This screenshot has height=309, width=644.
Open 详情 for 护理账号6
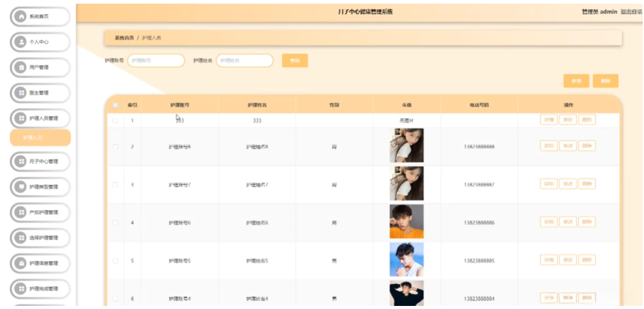tap(549, 222)
